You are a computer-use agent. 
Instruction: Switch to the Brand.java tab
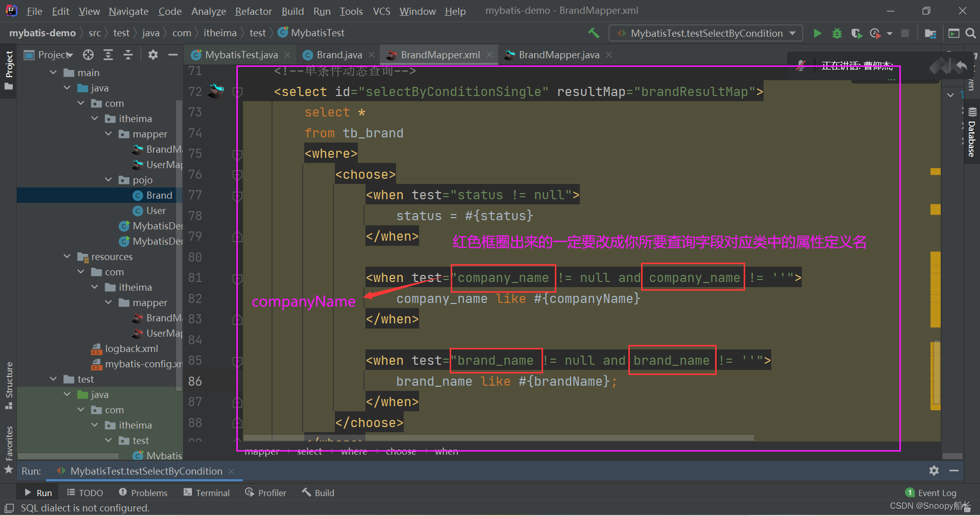pos(339,55)
